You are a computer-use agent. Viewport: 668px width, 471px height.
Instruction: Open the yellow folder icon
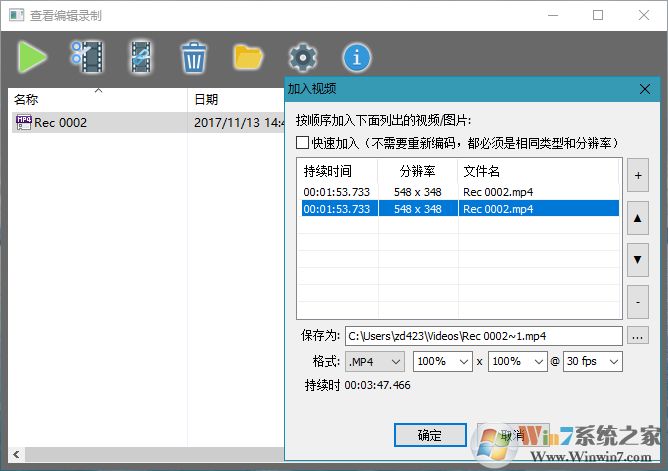[248, 57]
